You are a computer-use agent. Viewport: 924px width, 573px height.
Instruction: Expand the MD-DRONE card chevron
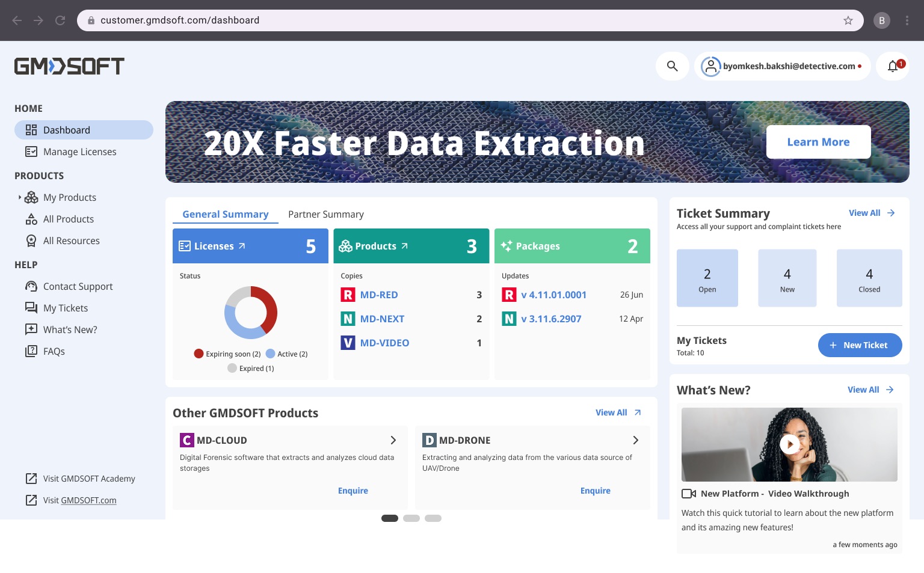click(x=635, y=440)
